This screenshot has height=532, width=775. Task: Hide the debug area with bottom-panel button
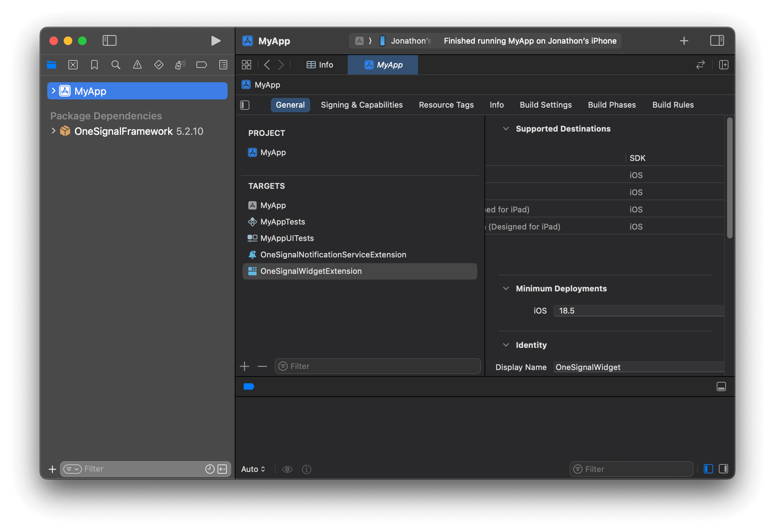[721, 386]
